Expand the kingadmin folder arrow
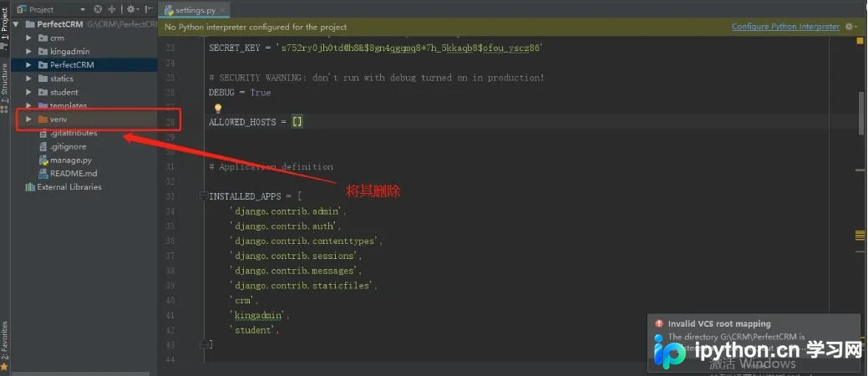Screen dimensions: 868x376 pos(28,51)
